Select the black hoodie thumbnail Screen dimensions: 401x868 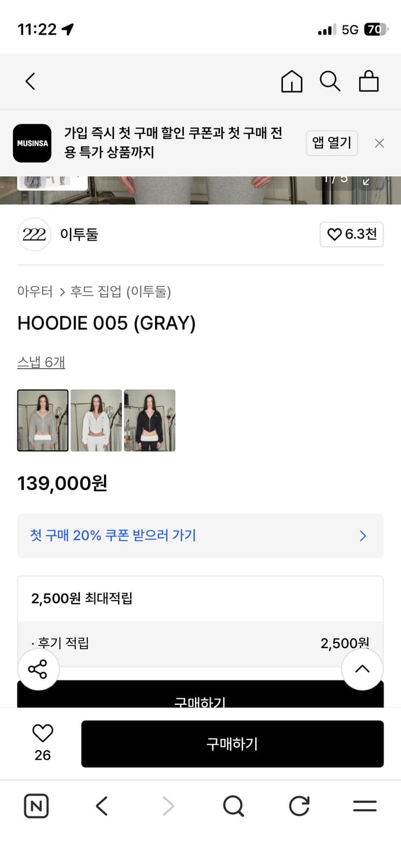(x=149, y=420)
